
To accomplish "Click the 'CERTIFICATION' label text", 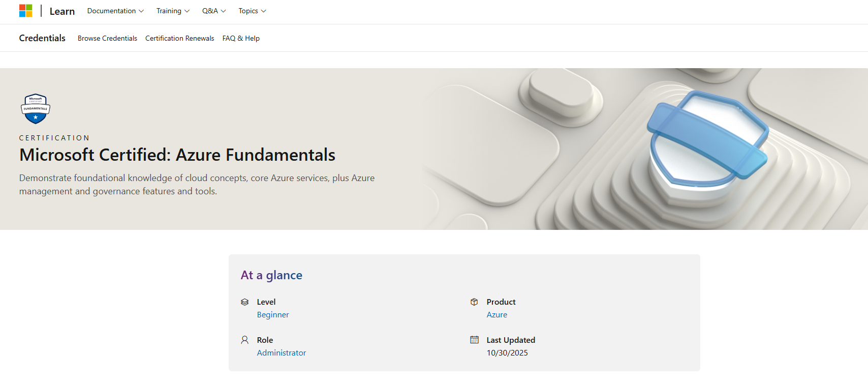I will tap(54, 138).
